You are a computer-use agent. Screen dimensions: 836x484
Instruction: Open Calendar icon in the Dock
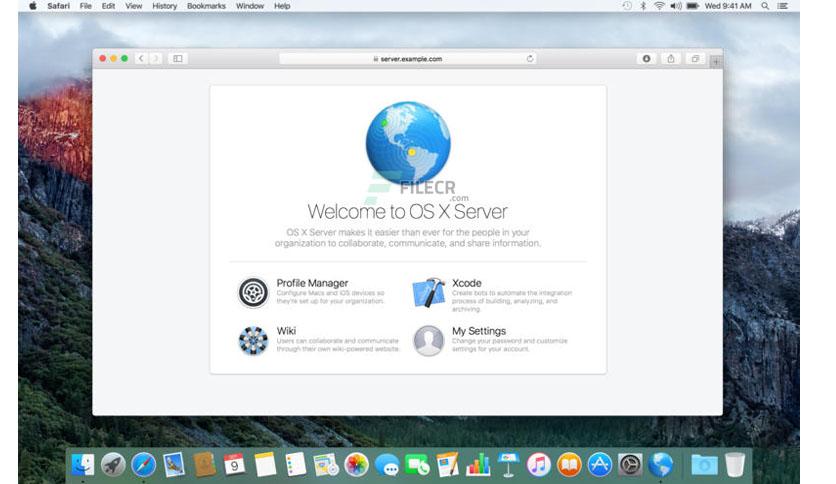(x=235, y=465)
